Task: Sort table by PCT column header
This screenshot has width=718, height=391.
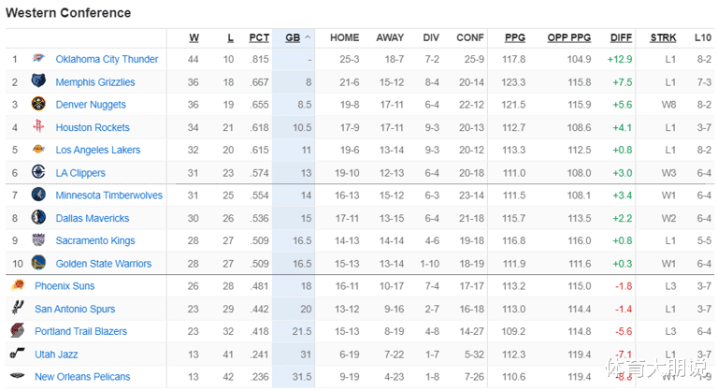Action: 259,38
